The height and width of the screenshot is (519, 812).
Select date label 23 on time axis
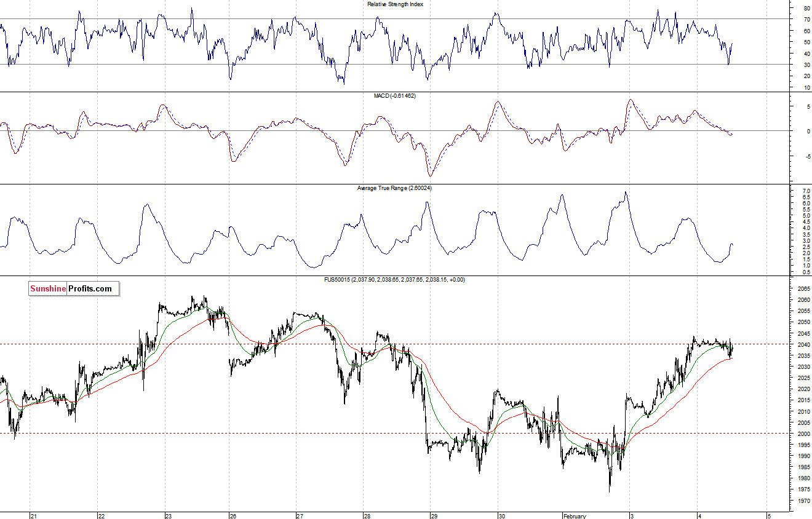pyautogui.click(x=169, y=516)
